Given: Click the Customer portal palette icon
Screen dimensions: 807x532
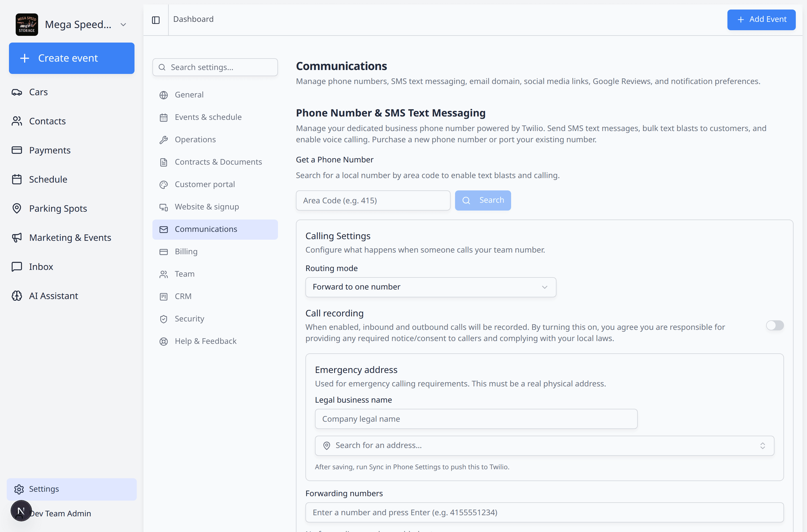Looking at the screenshot, I should 164,185.
